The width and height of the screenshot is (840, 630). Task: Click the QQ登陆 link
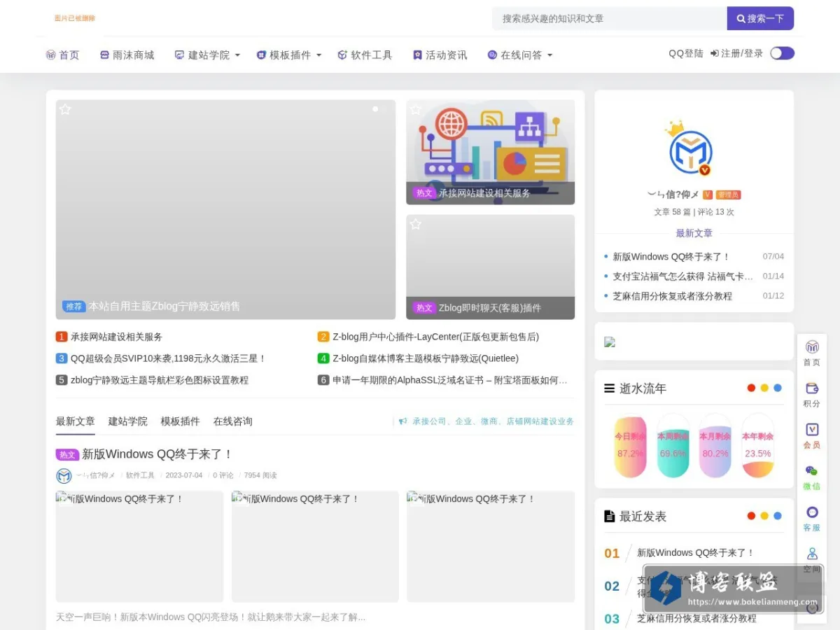click(686, 53)
